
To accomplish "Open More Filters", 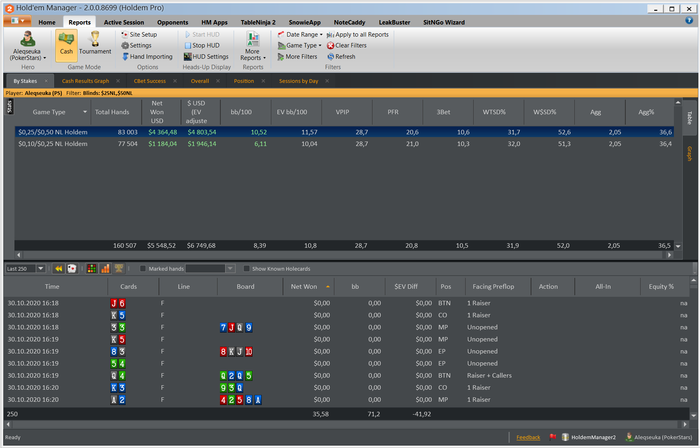I will 297,57.
